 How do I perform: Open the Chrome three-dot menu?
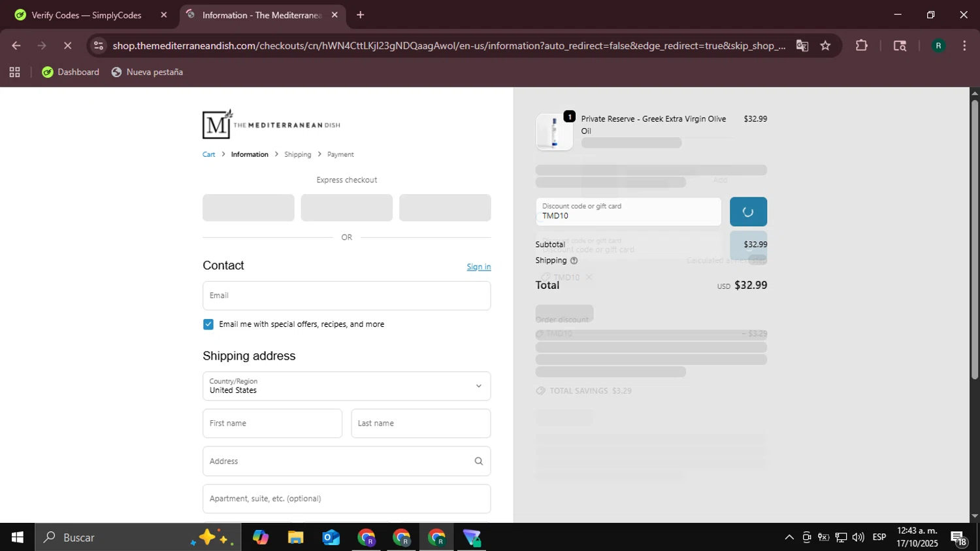coord(964,46)
